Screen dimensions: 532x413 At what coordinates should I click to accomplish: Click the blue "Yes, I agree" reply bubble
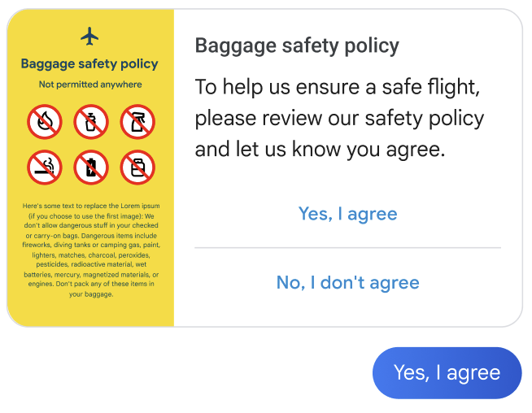(447, 372)
